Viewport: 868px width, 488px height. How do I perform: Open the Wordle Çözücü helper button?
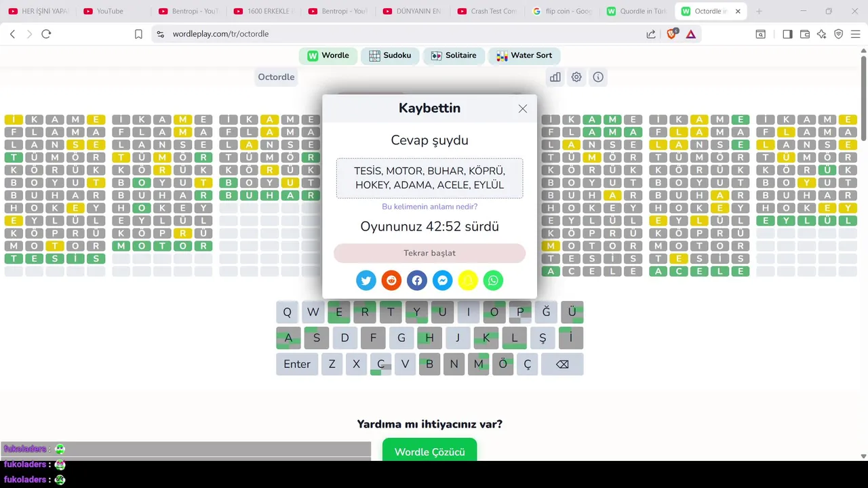coord(429,451)
